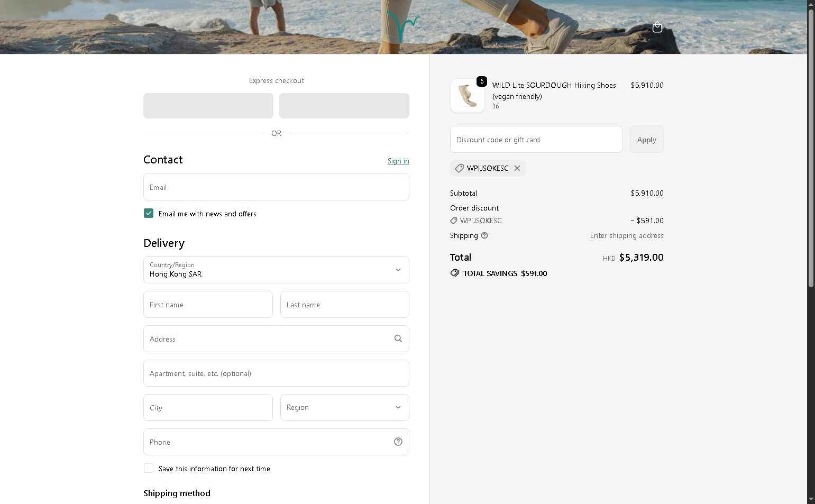This screenshot has height=504, width=815.
Task: Focus the Email input field
Action: click(276, 187)
